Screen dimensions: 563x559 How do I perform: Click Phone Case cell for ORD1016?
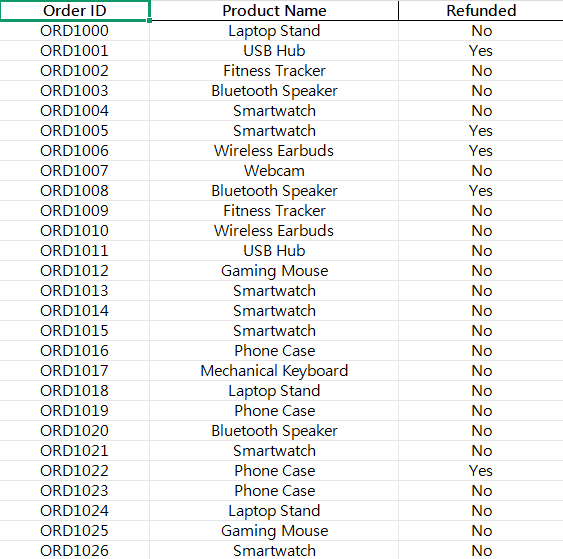point(274,351)
